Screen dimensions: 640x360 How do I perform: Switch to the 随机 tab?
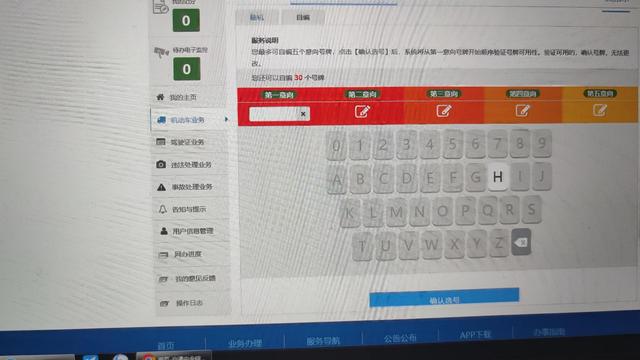pos(257,17)
